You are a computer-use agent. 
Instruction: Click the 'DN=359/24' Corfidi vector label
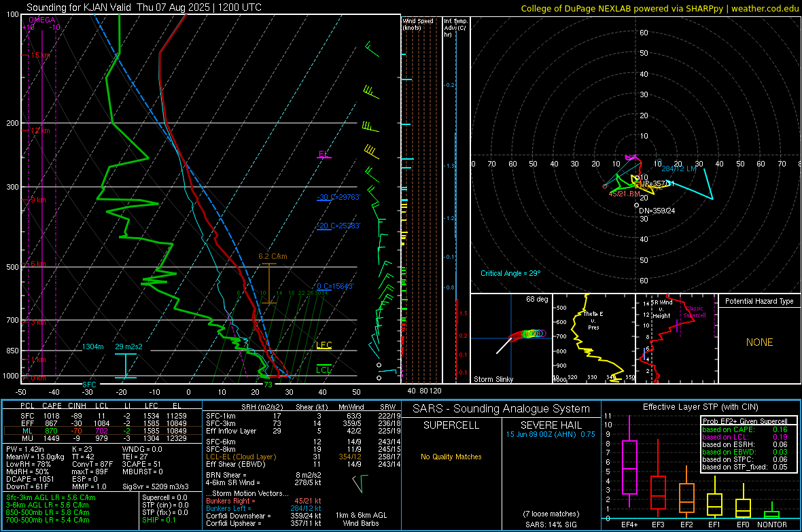(x=657, y=210)
